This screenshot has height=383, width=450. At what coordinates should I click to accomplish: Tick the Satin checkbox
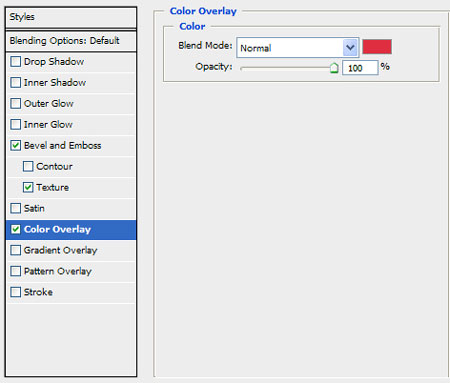(x=15, y=208)
